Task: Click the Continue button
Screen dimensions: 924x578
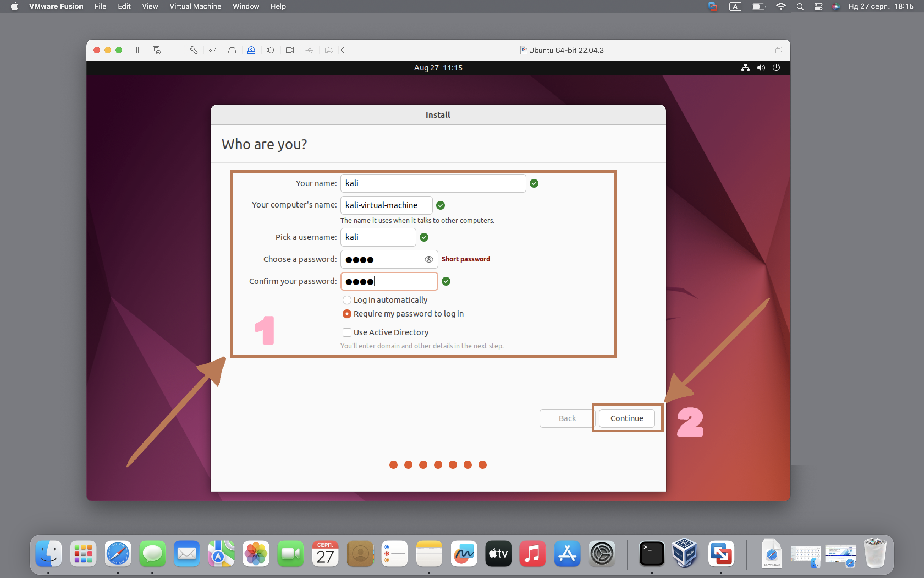Action: point(626,418)
